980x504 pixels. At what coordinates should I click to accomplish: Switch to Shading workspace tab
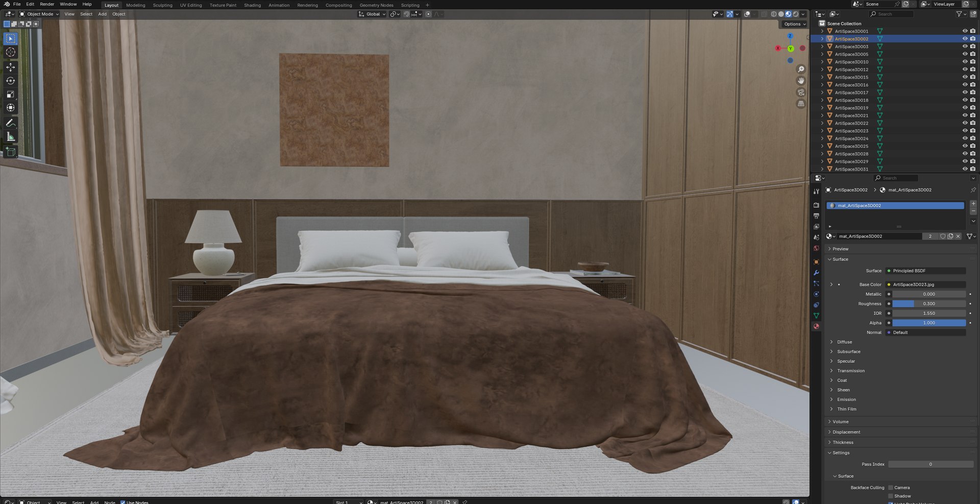[x=252, y=5]
